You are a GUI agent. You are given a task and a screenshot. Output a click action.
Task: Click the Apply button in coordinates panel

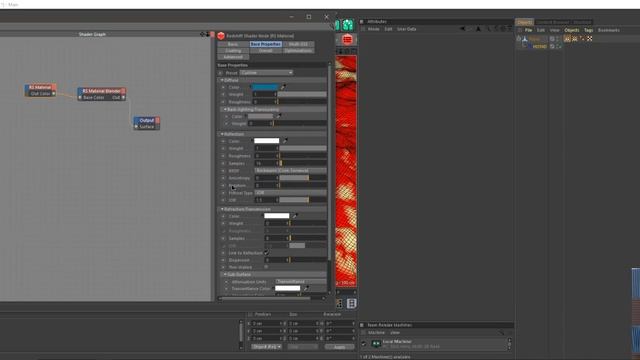(x=340, y=347)
